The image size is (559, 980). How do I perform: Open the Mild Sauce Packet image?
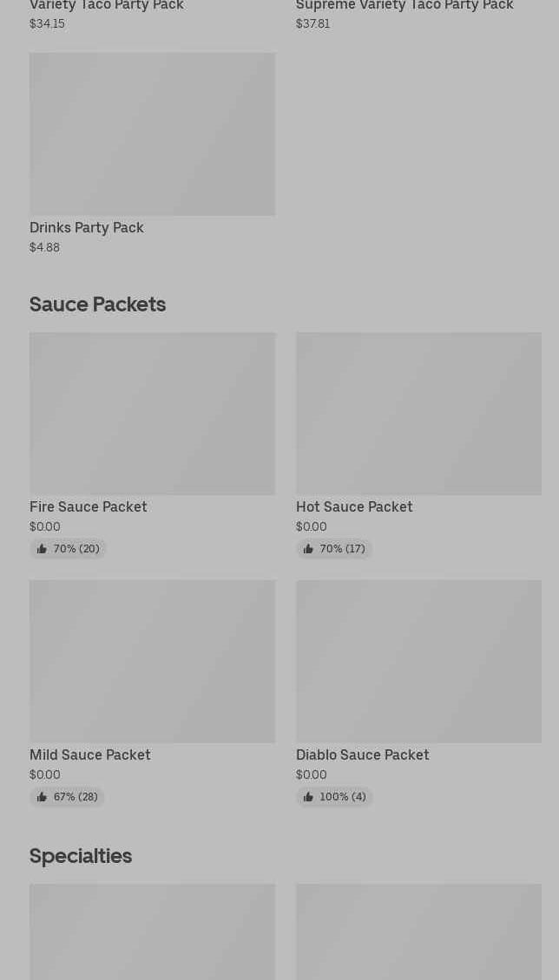152,662
